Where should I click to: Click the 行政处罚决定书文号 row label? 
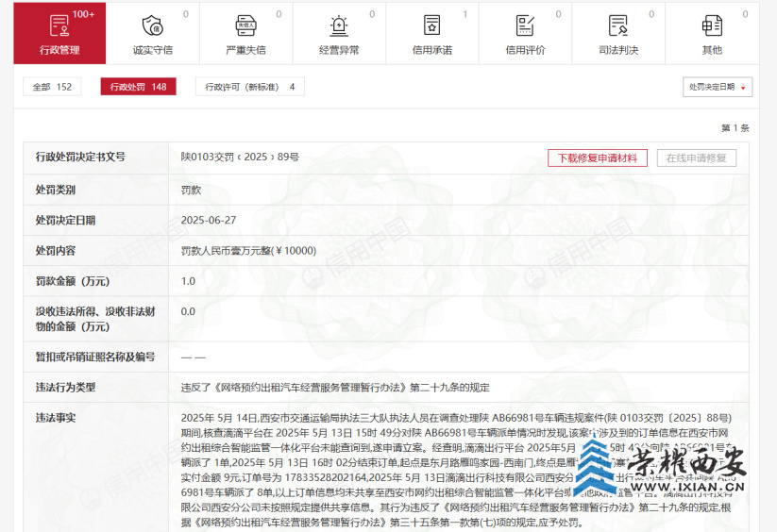point(80,157)
